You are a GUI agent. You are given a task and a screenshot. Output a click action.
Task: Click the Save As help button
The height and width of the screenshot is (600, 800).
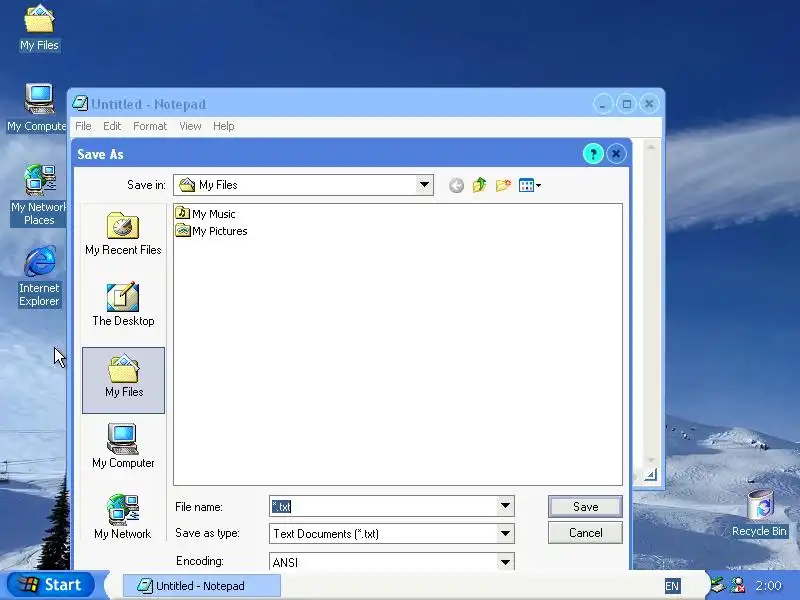click(x=593, y=154)
